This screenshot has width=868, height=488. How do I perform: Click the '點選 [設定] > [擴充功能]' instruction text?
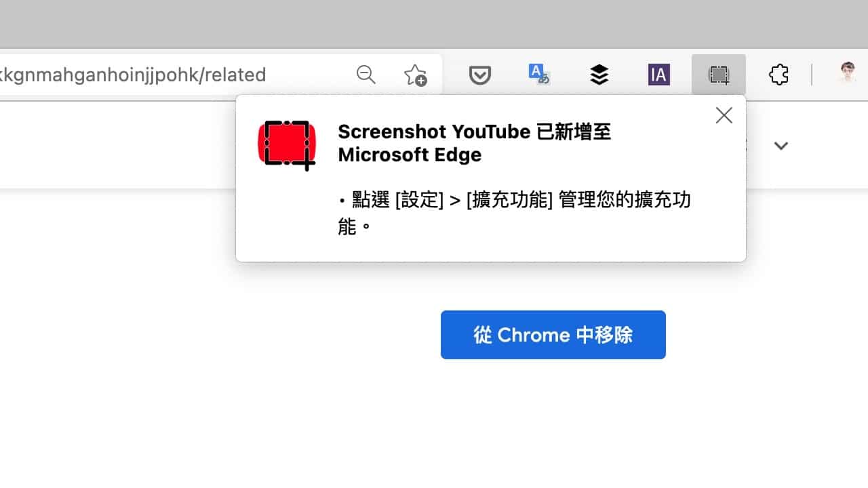tap(514, 213)
